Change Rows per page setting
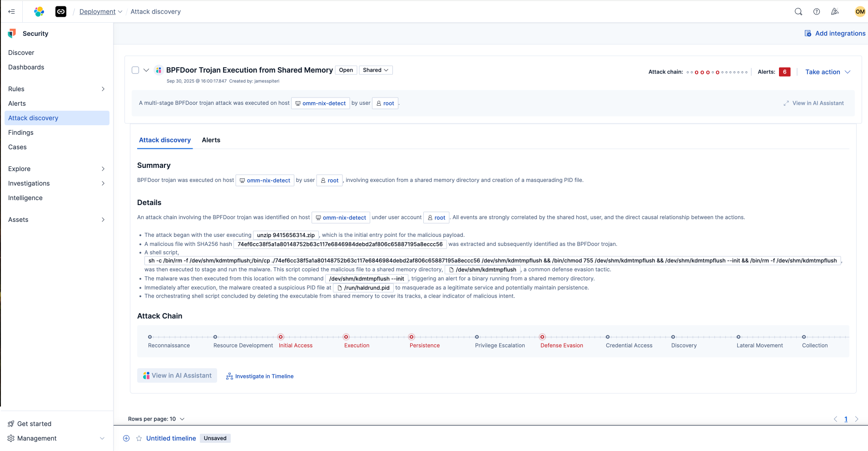The height and width of the screenshot is (451, 868). tap(156, 419)
